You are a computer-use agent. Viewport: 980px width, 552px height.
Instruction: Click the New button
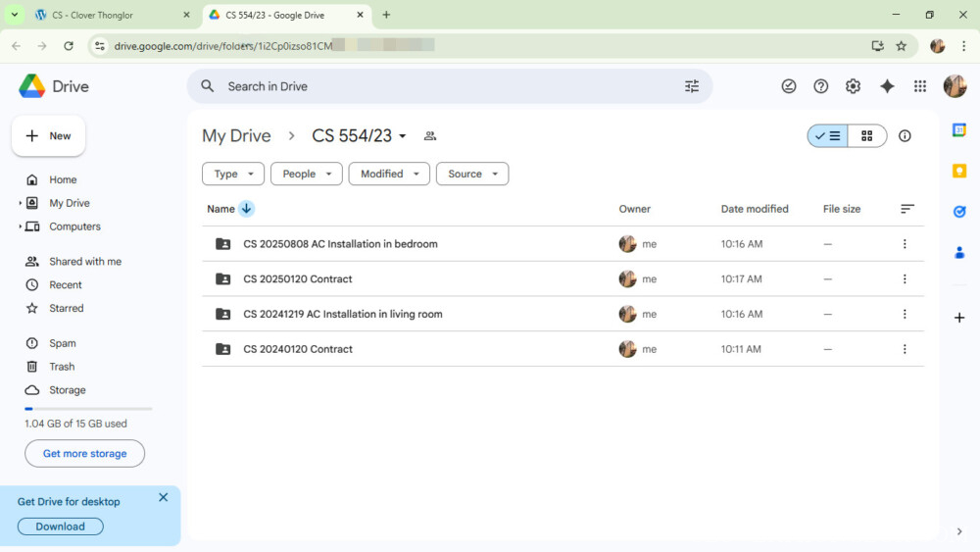tap(48, 136)
